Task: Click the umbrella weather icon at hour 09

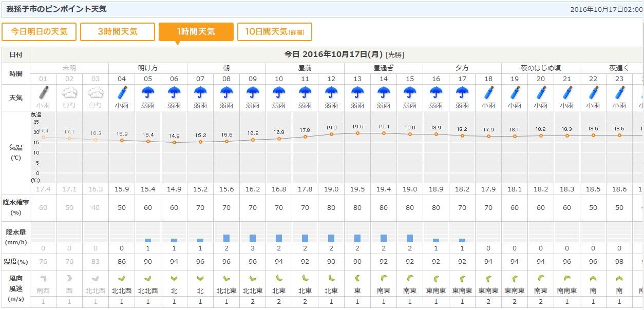Action: (253, 92)
